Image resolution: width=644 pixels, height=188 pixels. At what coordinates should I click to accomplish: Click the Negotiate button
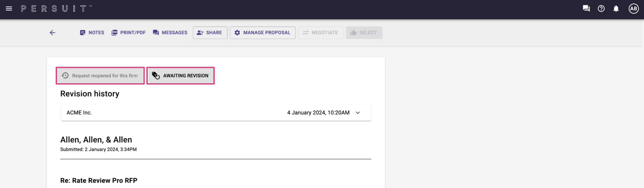tap(320, 33)
